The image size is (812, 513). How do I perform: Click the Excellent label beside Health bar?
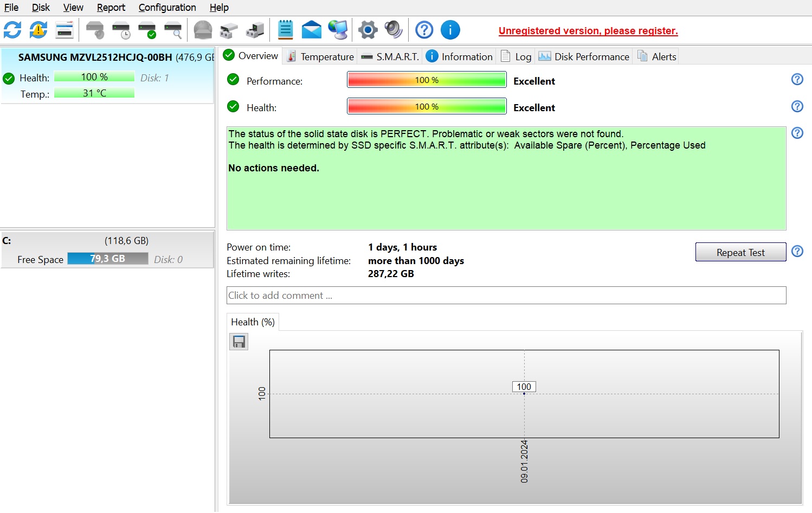tap(534, 107)
